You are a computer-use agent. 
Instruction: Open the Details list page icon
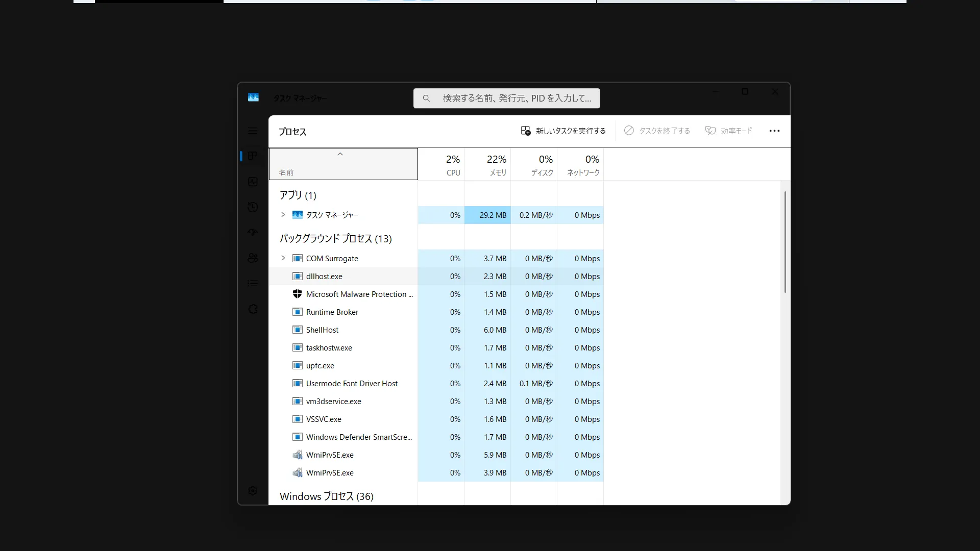click(x=253, y=283)
